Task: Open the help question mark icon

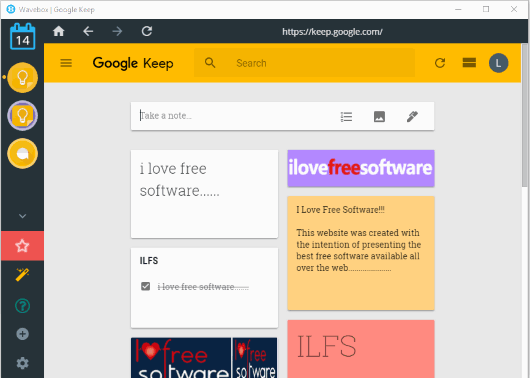Action: pyautogui.click(x=22, y=306)
